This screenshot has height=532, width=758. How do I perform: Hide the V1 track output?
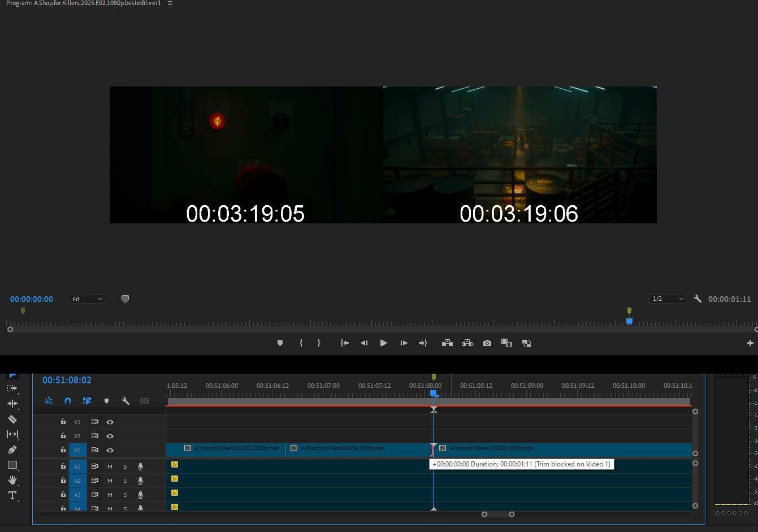(110, 450)
